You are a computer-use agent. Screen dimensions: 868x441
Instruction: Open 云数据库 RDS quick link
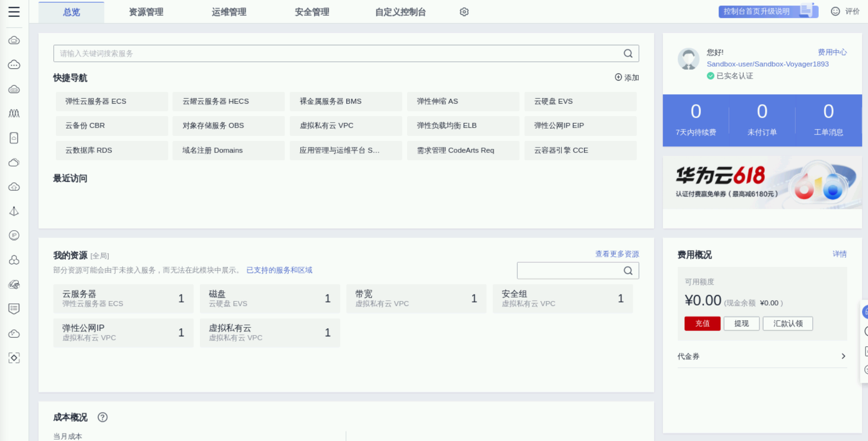click(x=112, y=150)
